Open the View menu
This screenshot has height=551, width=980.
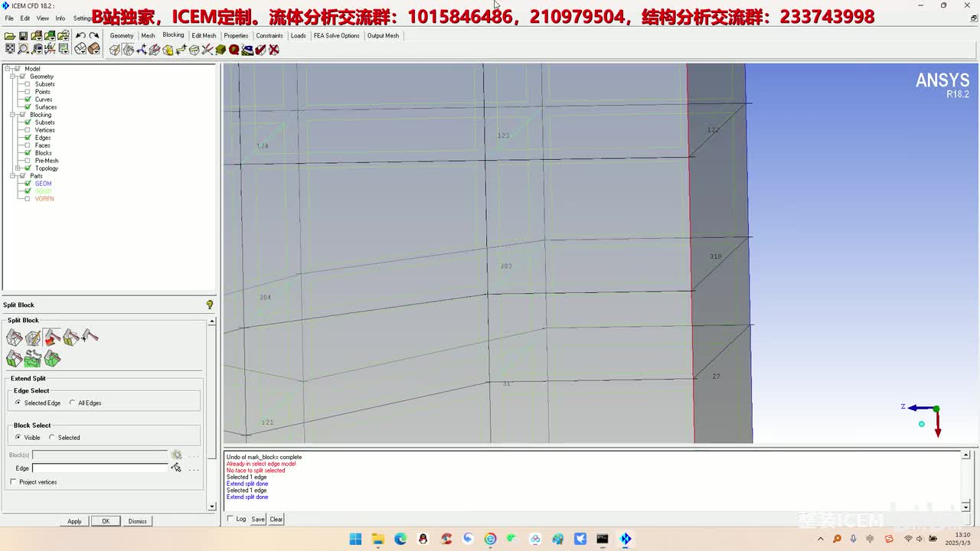(43, 18)
